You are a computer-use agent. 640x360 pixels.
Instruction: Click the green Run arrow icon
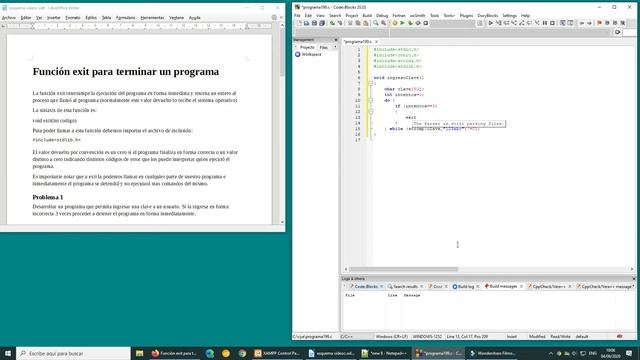tap(402, 23)
